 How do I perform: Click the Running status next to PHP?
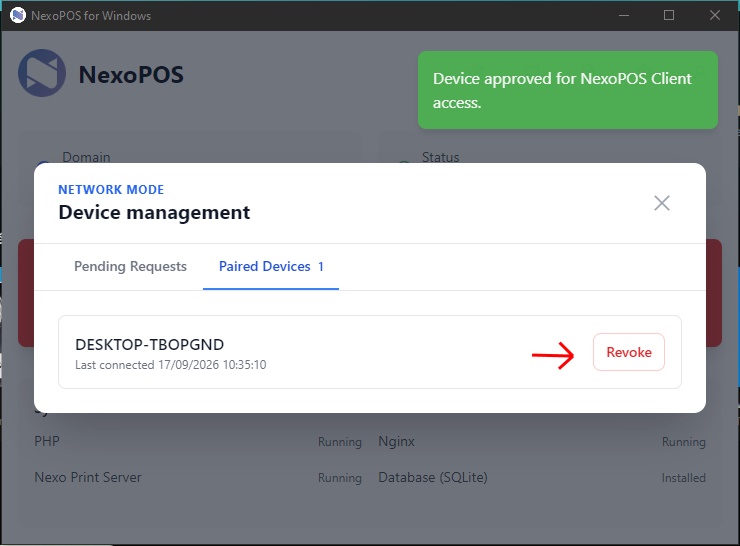pyautogui.click(x=340, y=442)
